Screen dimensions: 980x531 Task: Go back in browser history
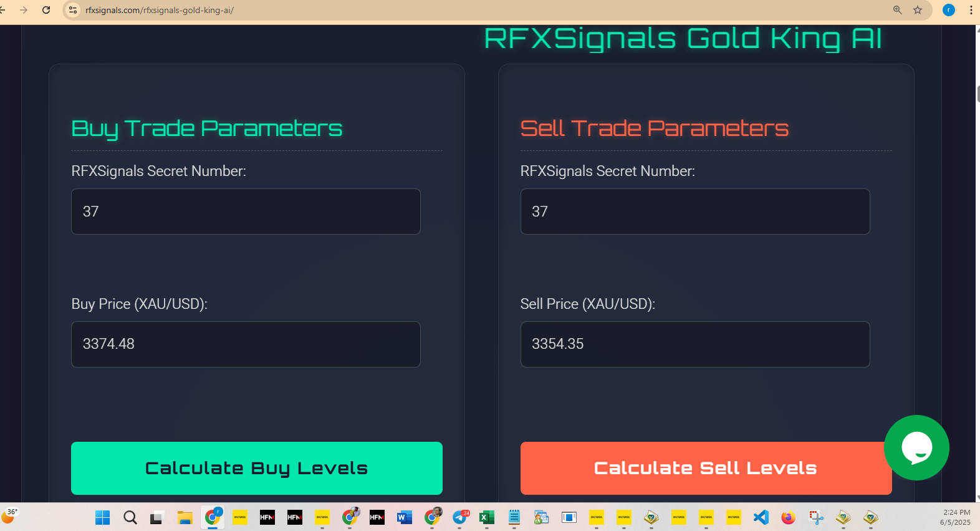click(2, 10)
